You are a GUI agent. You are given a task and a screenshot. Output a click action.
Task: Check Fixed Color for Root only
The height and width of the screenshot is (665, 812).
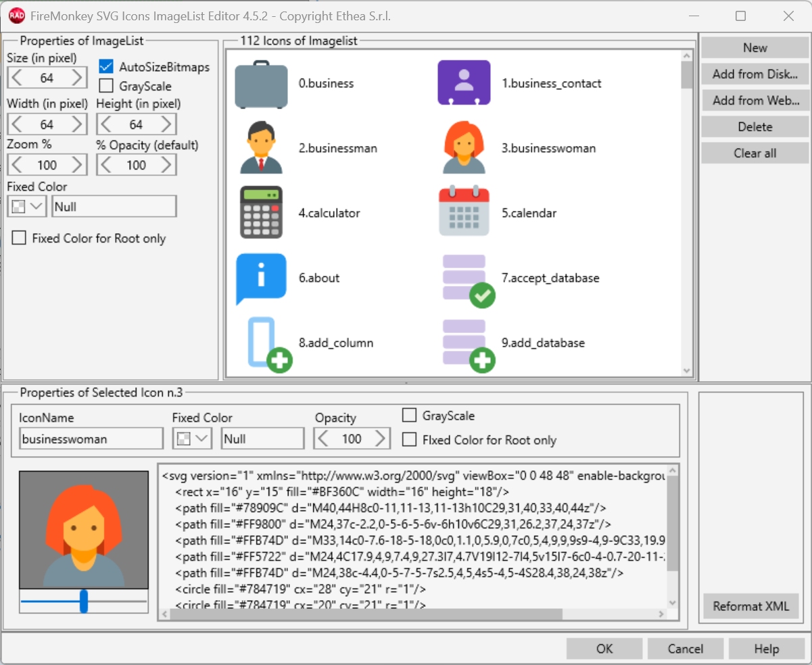(18, 238)
